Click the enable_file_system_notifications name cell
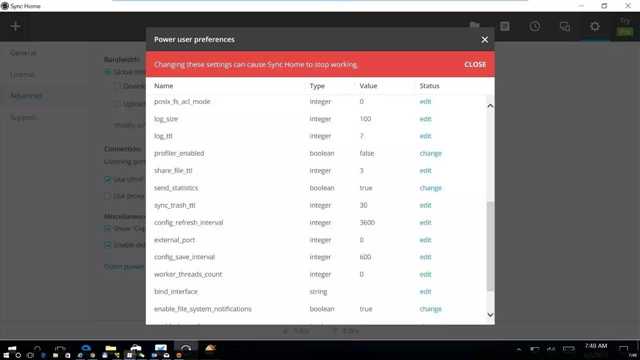The width and height of the screenshot is (640, 360). point(202,309)
